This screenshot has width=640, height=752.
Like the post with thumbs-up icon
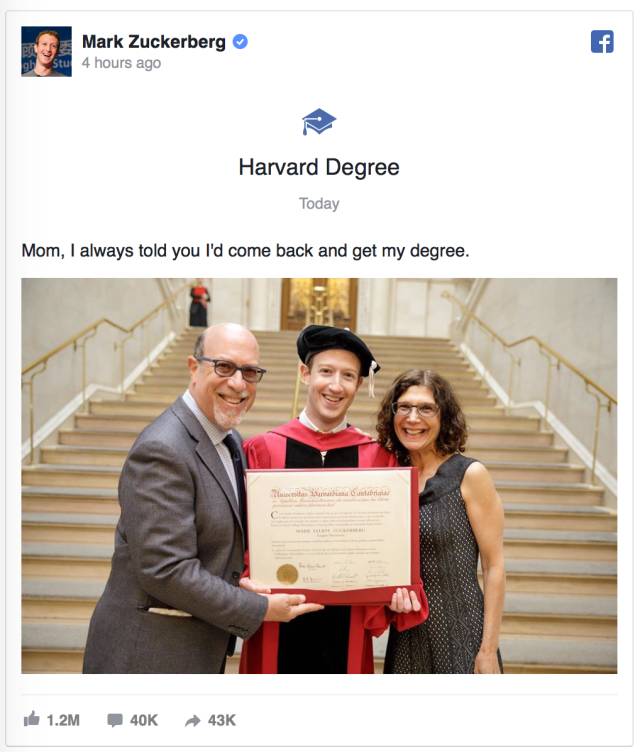[x=32, y=718]
